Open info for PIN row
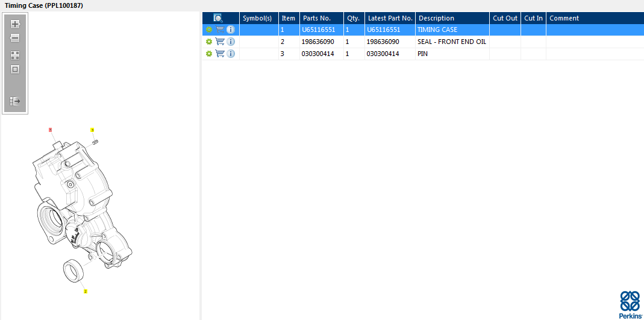 (231, 54)
